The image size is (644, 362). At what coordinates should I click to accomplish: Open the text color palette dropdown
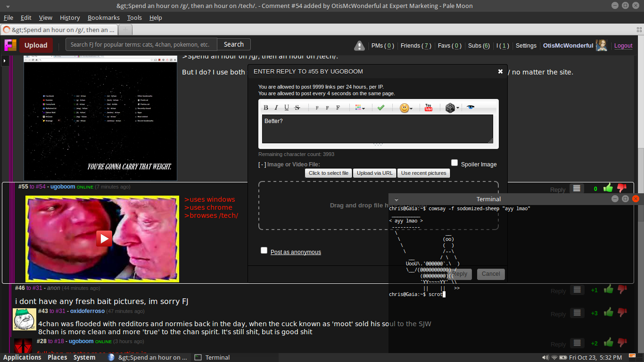tap(360, 108)
